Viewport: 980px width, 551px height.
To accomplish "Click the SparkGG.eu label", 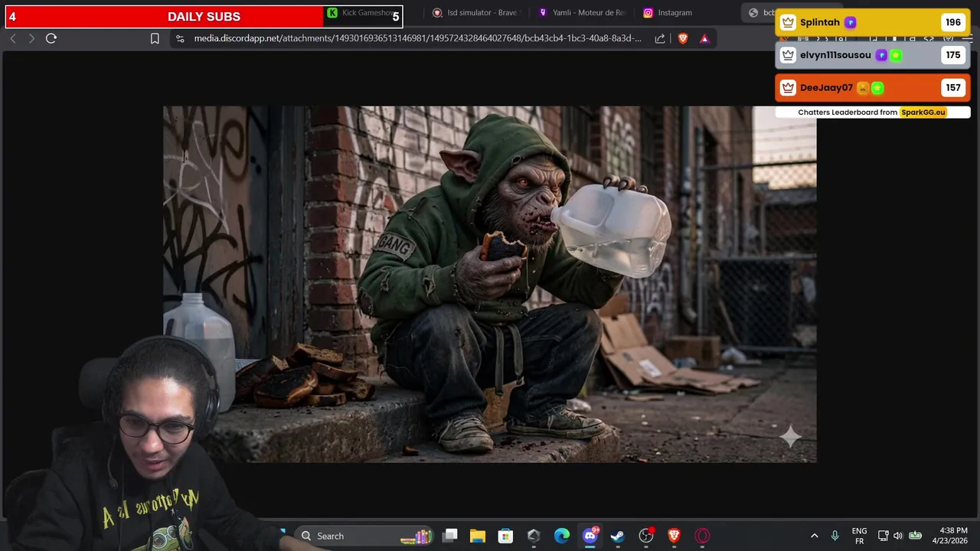I will [923, 112].
